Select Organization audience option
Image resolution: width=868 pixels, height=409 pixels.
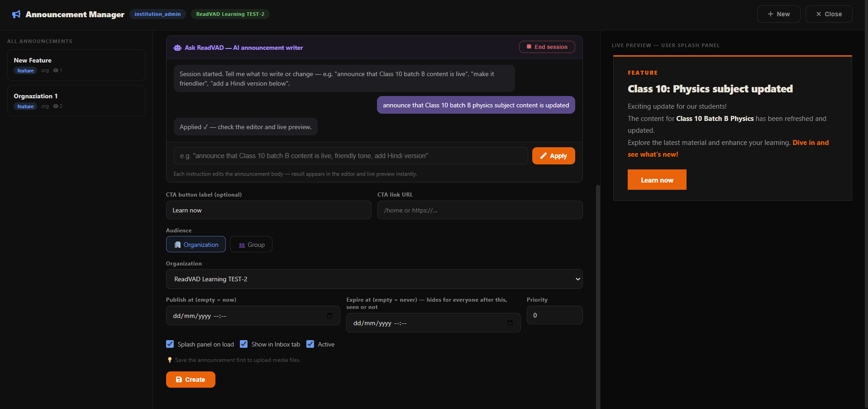[196, 244]
